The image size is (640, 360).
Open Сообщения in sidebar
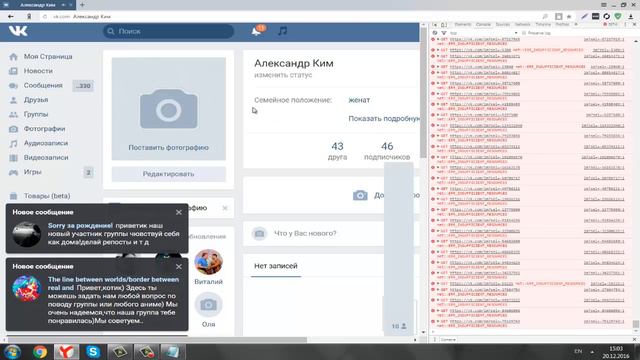click(x=43, y=85)
